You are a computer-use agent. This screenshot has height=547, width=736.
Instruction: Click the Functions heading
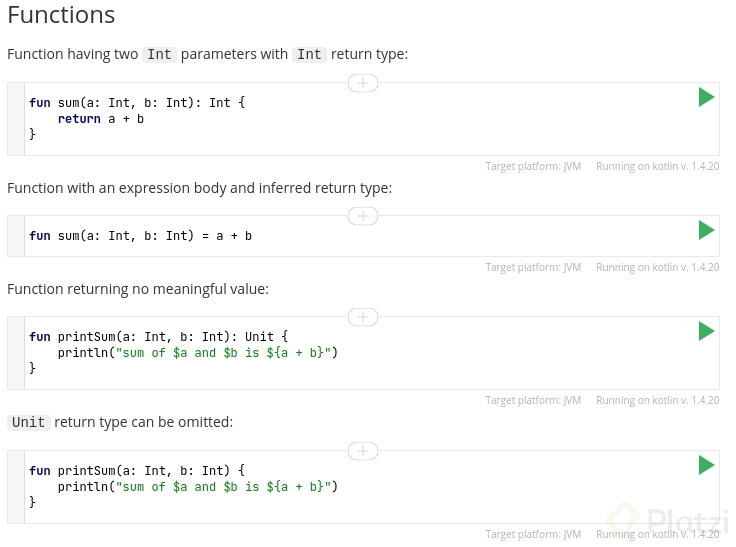point(61,16)
